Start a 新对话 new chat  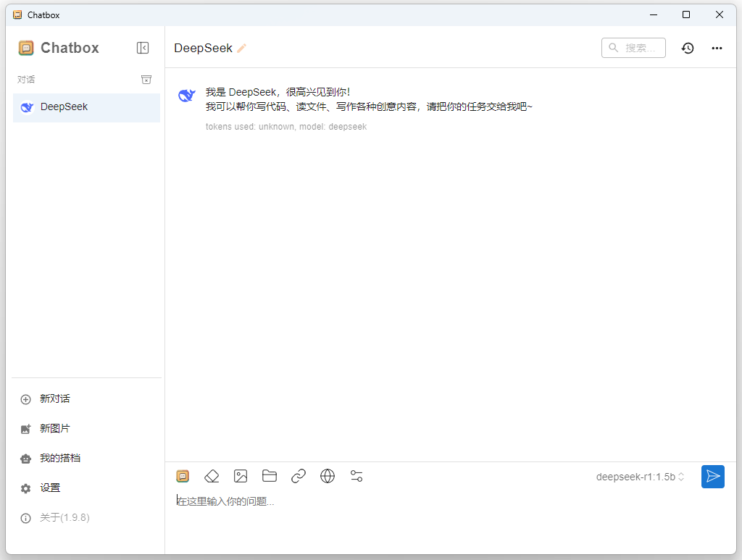[x=87, y=399]
